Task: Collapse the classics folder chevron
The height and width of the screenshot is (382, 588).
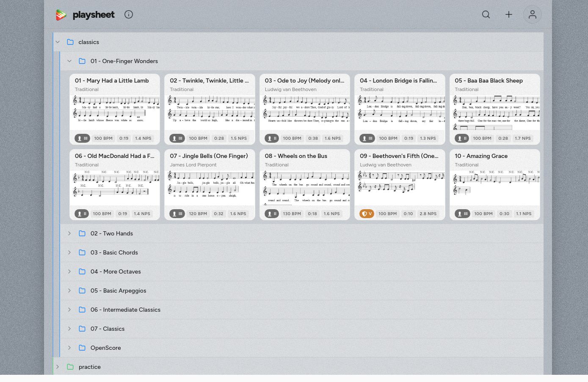Action: click(58, 42)
